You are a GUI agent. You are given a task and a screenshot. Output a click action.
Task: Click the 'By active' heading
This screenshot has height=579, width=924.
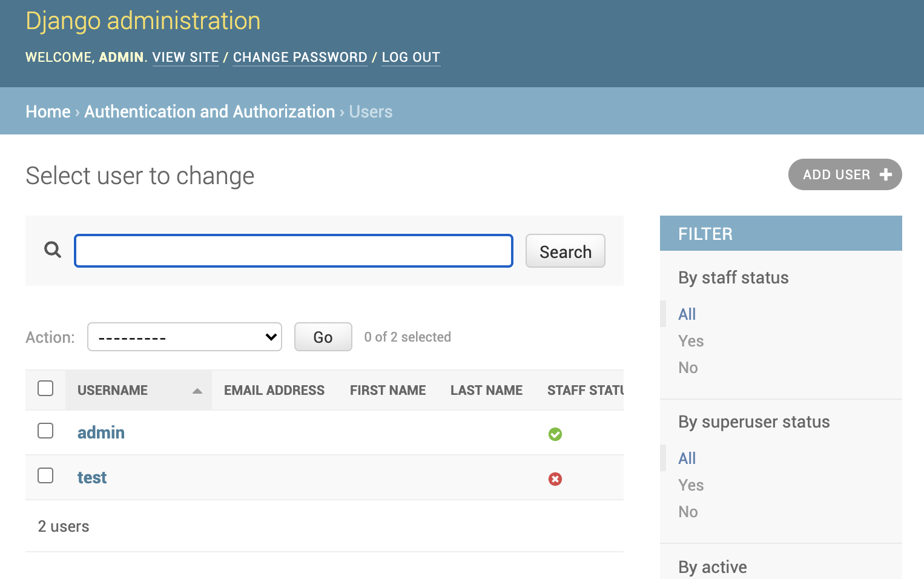pos(713,567)
